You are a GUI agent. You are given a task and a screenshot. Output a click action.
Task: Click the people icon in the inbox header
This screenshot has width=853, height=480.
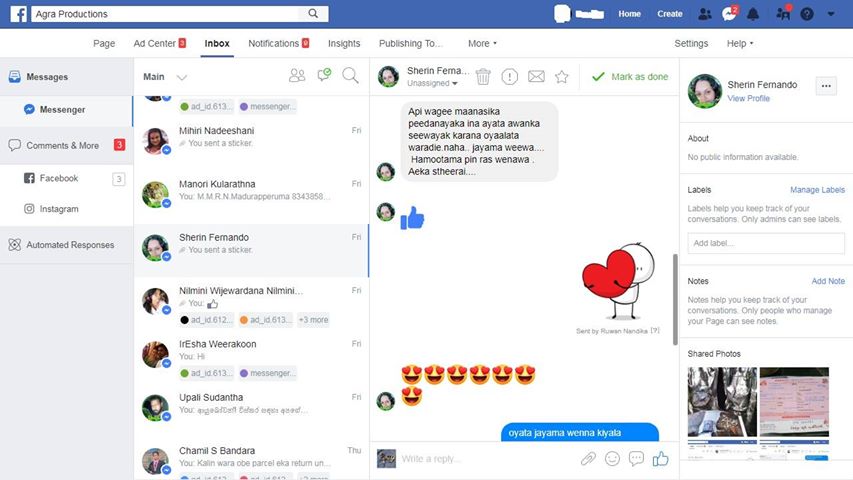(297, 76)
